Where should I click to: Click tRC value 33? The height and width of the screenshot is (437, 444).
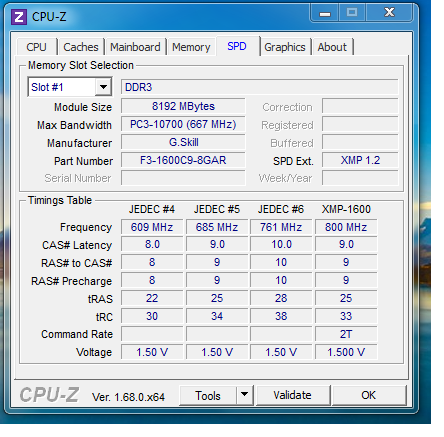coord(346,316)
